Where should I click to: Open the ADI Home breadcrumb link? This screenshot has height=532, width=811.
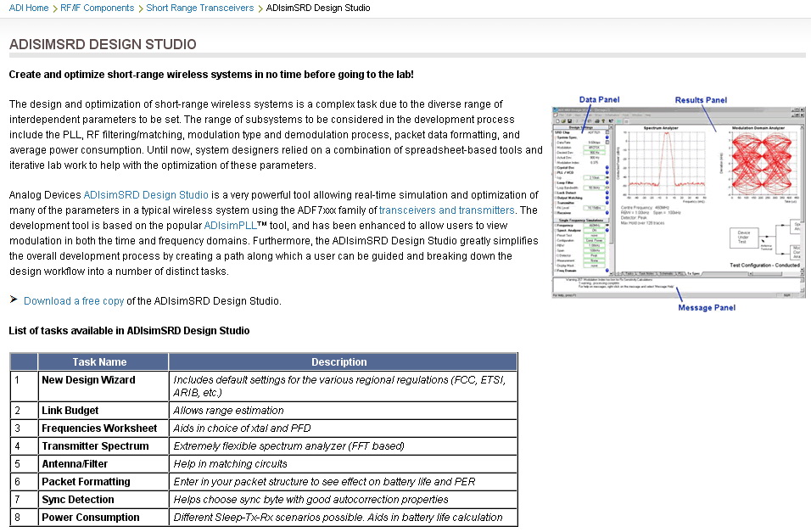[29, 8]
